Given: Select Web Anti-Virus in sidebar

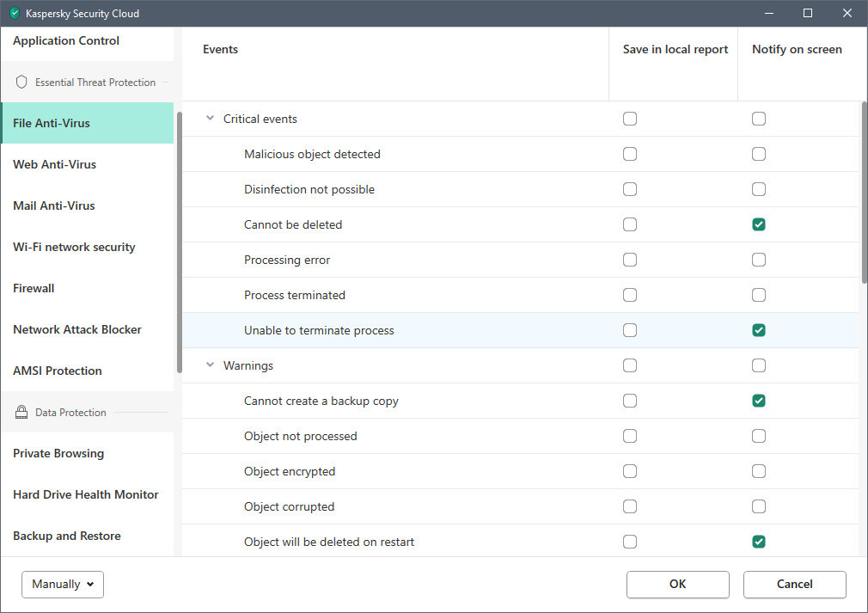Looking at the screenshot, I should tap(88, 164).
